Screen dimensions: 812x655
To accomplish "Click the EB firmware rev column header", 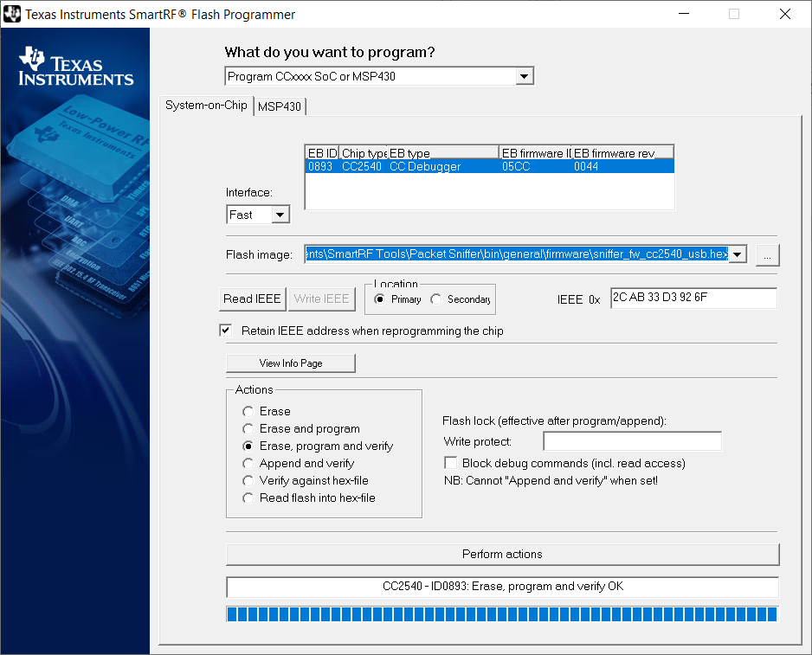I will (622, 153).
